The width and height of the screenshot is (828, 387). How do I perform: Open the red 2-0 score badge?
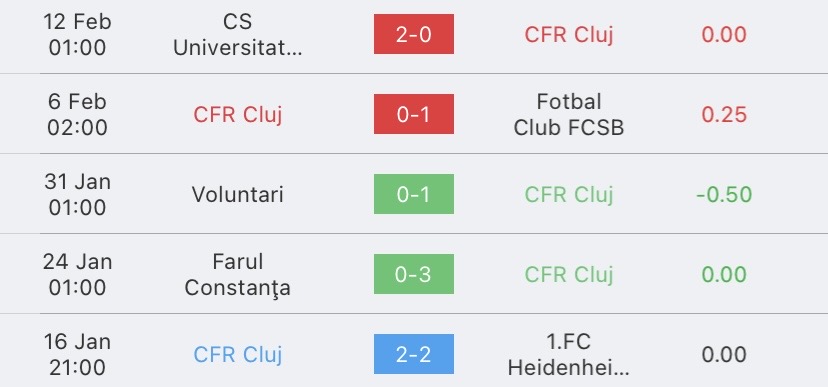[x=413, y=34]
